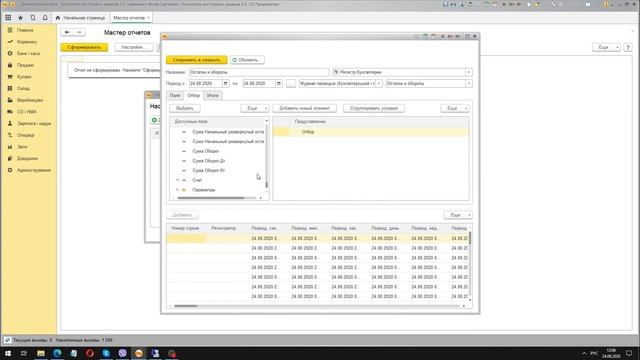Navigate forward with the right arrow button

[x=79, y=32]
